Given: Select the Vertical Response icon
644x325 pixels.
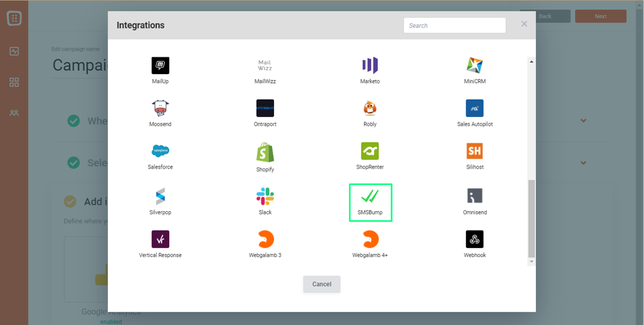Looking at the screenshot, I should [160, 239].
